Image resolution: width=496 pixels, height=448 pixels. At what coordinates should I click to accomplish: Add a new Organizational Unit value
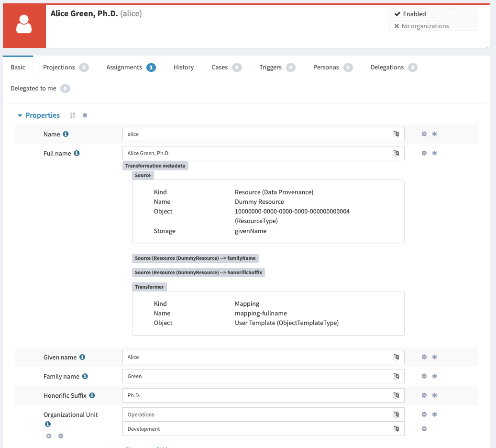point(48,436)
